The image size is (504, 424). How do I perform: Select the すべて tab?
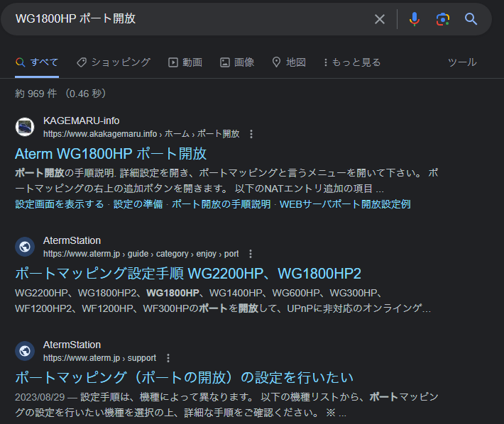[37, 62]
